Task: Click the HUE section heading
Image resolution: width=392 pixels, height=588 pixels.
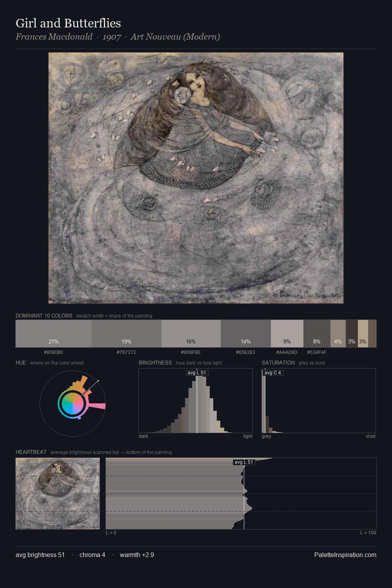Action: click(21, 363)
